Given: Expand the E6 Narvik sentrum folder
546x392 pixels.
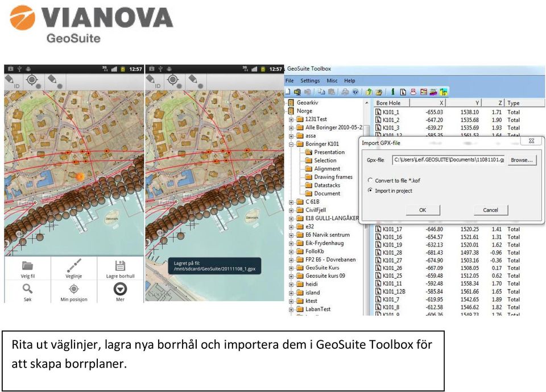Looking at the screenshot, I should click(291, 235).
